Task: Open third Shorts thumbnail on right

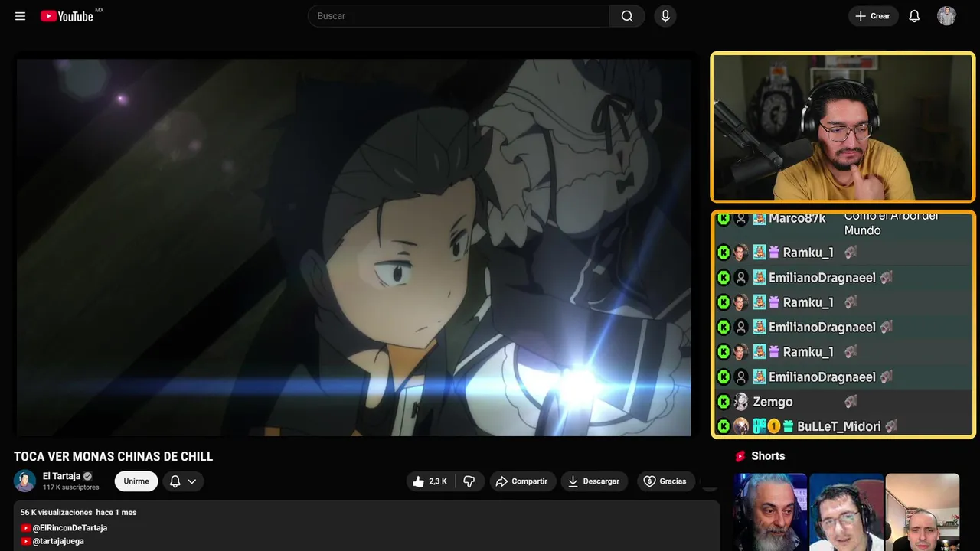Action: pos(922,512)
